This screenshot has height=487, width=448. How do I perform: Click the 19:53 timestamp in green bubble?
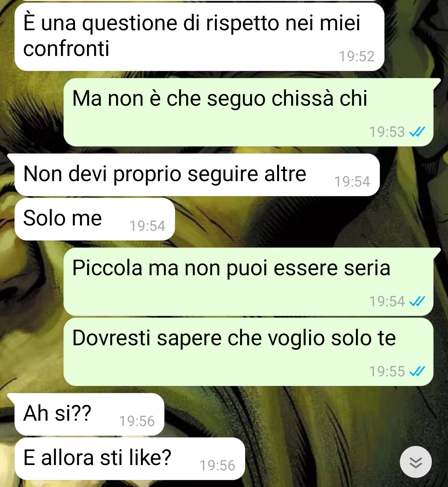(x=387, y=132)
